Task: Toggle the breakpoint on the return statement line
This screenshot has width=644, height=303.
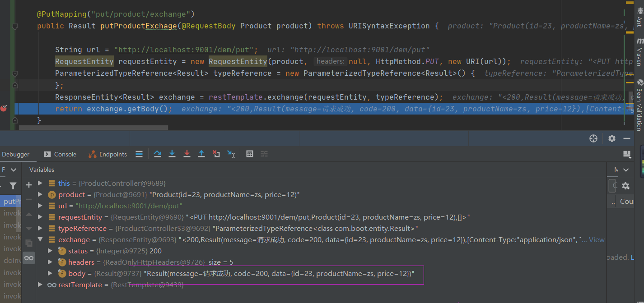Action: pyautogui.click(x=4, y=109)
